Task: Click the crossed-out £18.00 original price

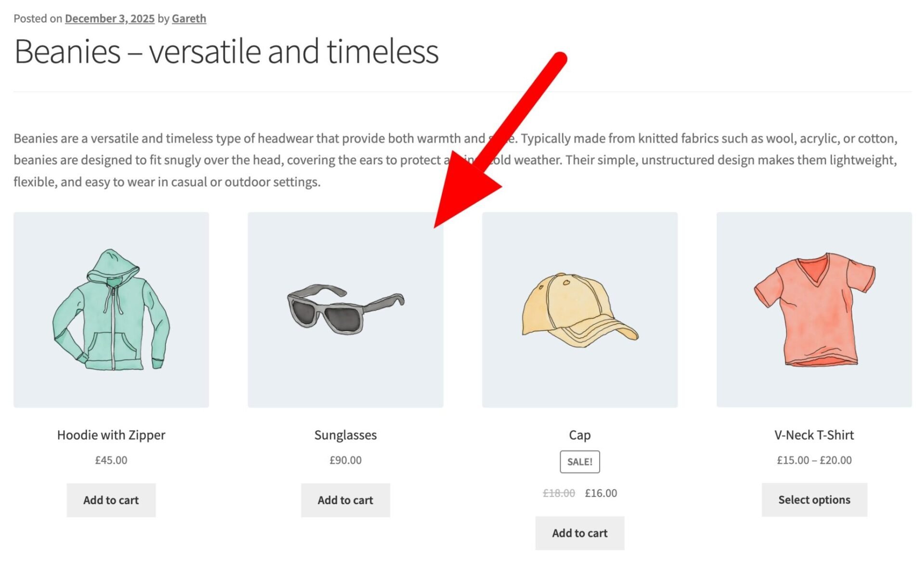Action: click(558, 493)
